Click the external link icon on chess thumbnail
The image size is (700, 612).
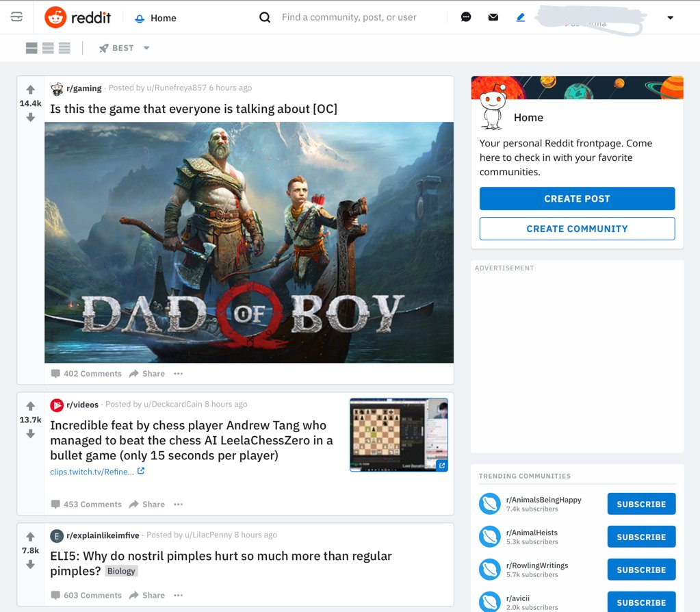442,466
